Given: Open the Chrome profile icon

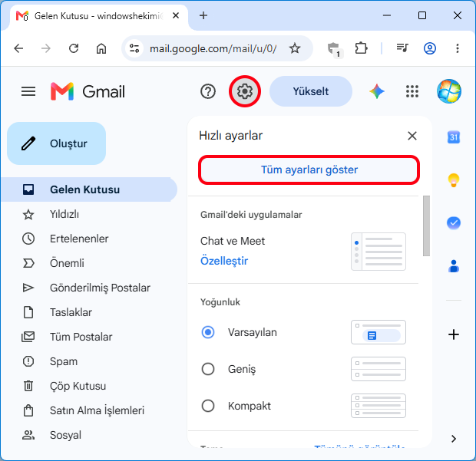Looking at the screenshot, I should (x=430, y=48).
